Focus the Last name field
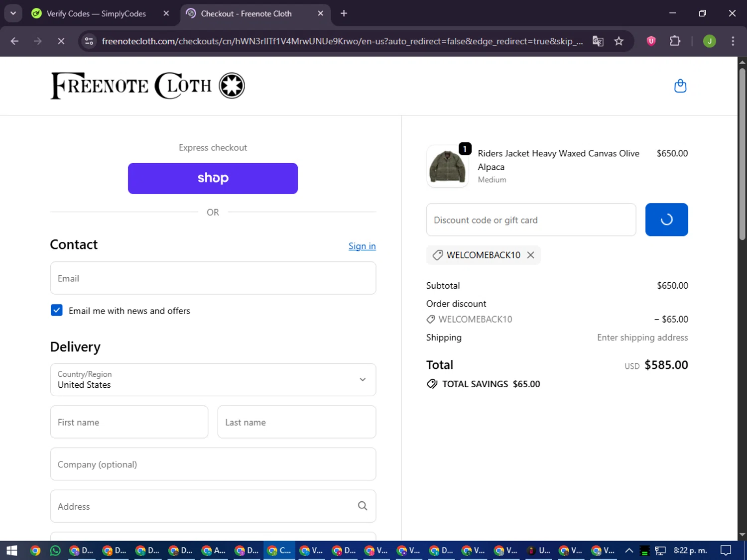Screen dimensions: 747x560 click(297, 422)
